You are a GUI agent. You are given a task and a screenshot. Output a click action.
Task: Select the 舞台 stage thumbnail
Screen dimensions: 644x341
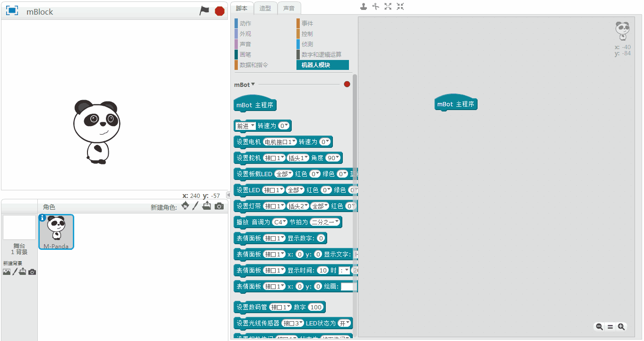pos(19,227)
